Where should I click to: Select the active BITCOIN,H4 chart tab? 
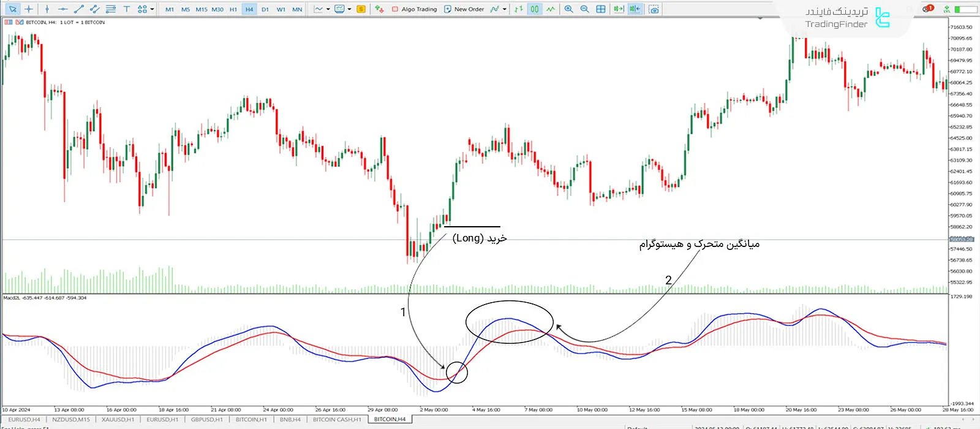tap(390, 420)
